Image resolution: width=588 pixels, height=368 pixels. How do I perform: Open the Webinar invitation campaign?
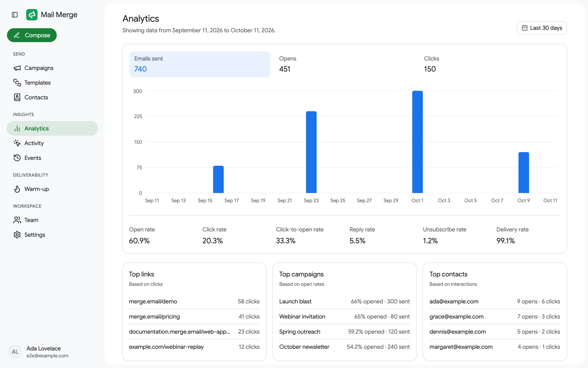[x=345, y=317]
